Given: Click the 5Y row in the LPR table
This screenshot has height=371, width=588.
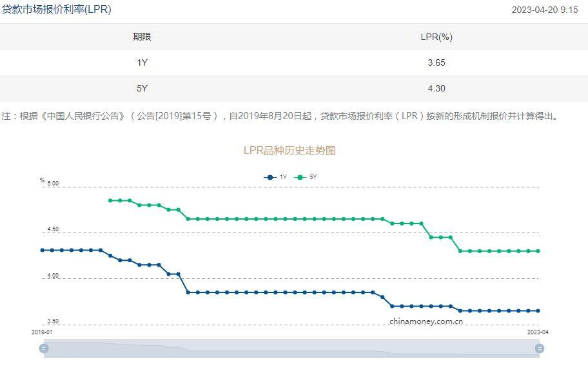Looking at the screenshot, I should [x=294, y=88].
